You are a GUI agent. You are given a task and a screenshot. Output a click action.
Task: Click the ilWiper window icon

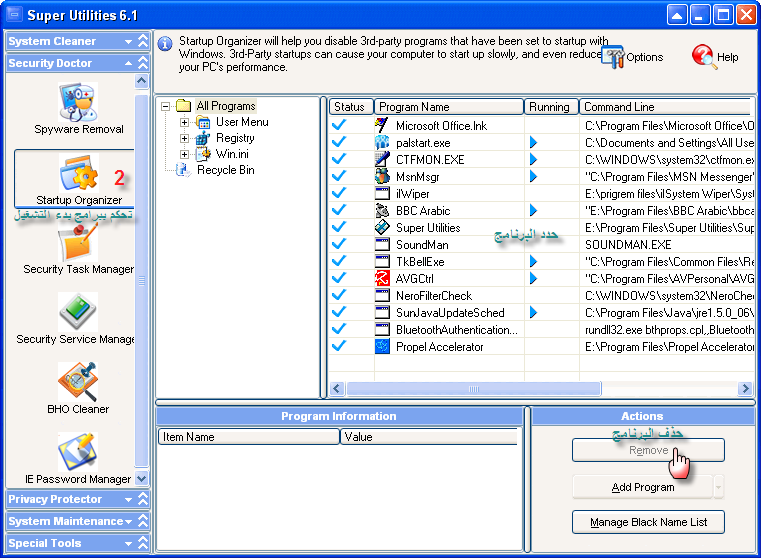pyautogui.click(x=382, y=193)
